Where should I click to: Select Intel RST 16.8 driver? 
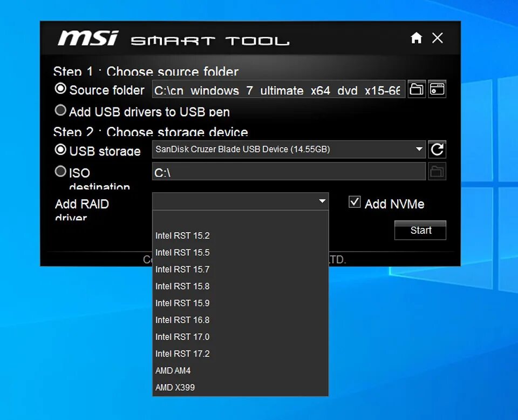pyautogui.click(x=182, y=320)
